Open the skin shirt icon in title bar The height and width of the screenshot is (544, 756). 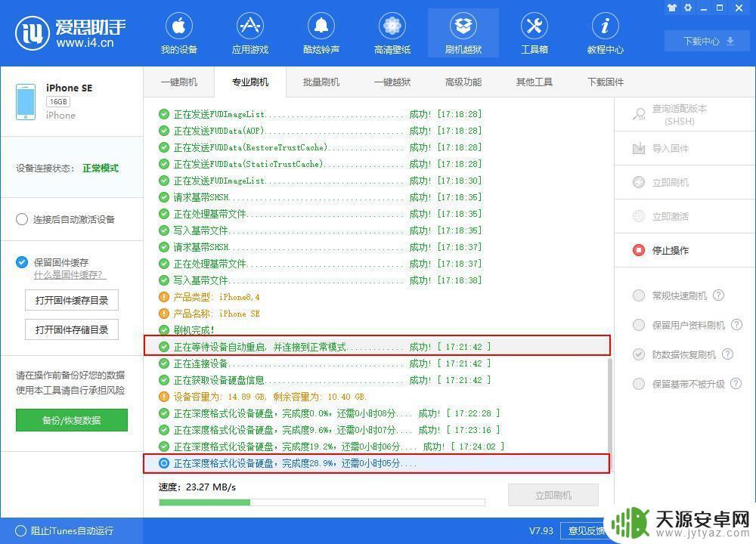[671, 8]
